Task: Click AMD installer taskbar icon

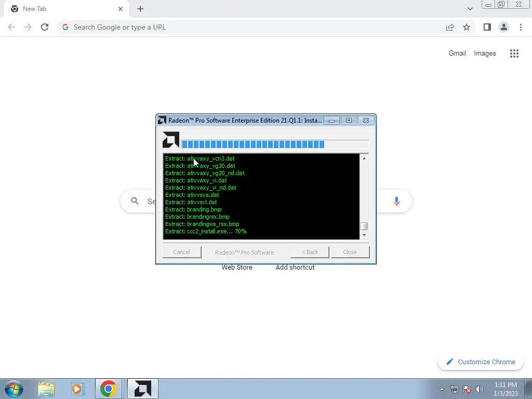Action: [142, 389]
